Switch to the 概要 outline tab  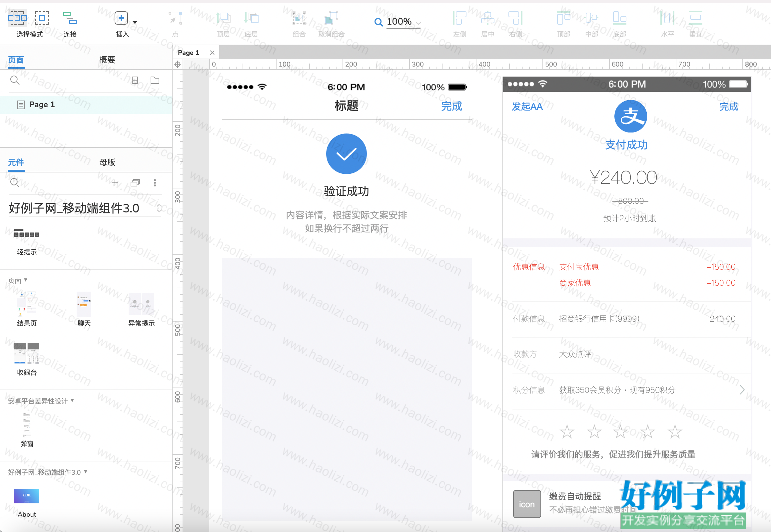[107, 60]
